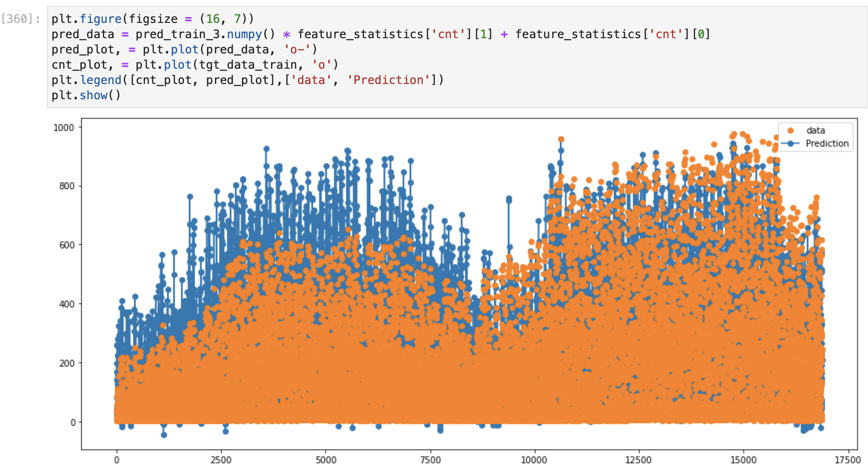Click y-axis tick label 600
Screen dimensions: 868x468
66,245
